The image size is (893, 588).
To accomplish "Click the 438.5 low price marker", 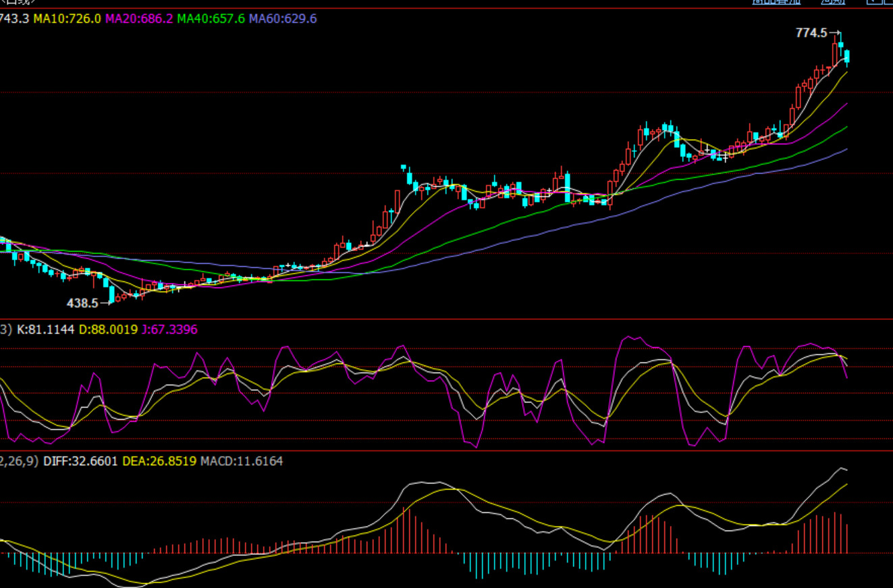I will point(82,304).
